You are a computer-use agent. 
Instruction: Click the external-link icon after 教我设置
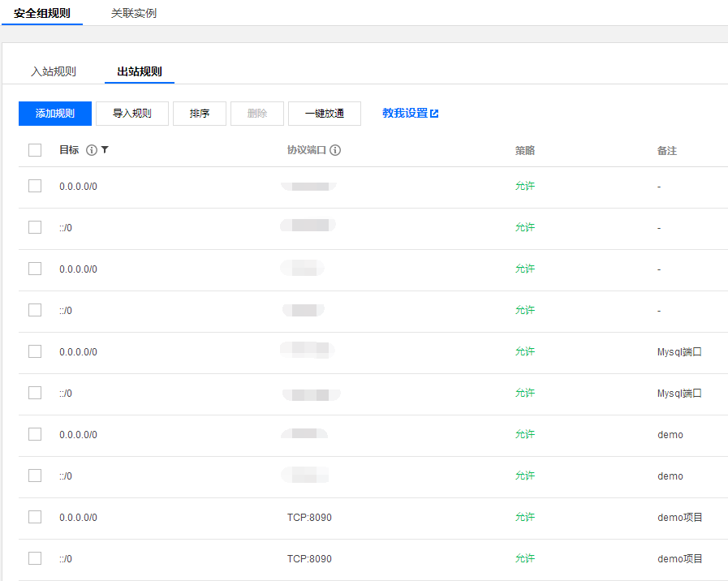[433, 113]
